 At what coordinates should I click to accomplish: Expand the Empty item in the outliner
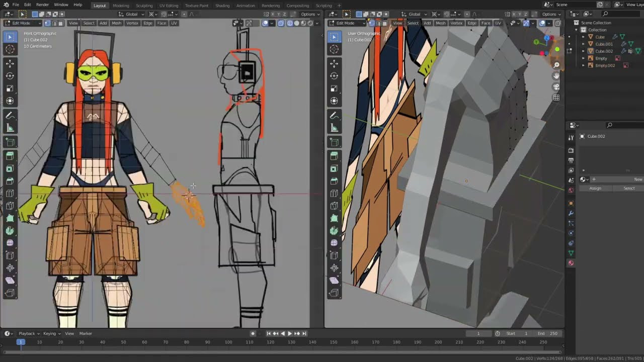coord(584,58)
